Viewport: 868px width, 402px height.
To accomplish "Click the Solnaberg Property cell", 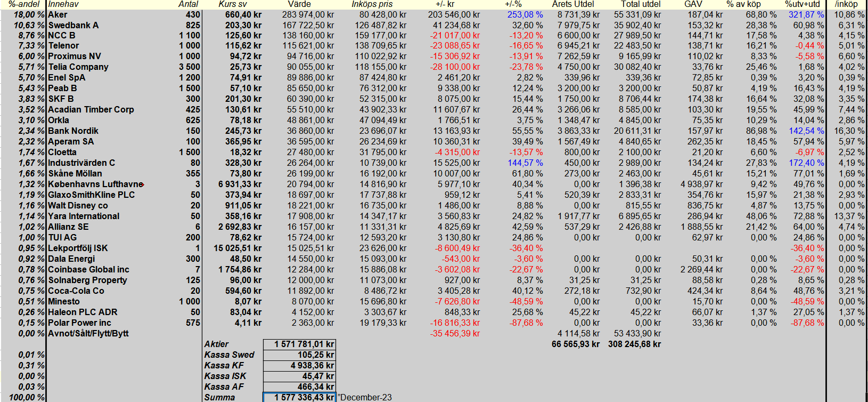I will click(87, 280).
